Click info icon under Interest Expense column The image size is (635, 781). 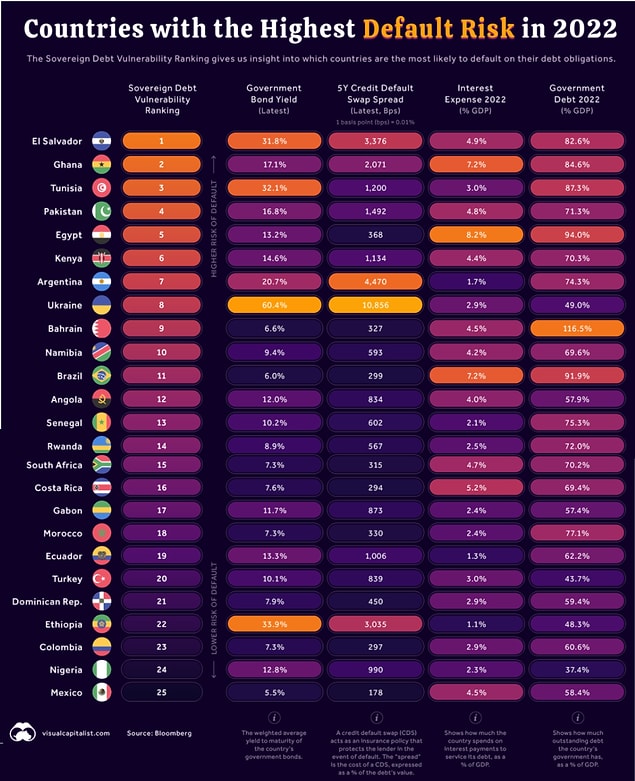coord(476,718)
